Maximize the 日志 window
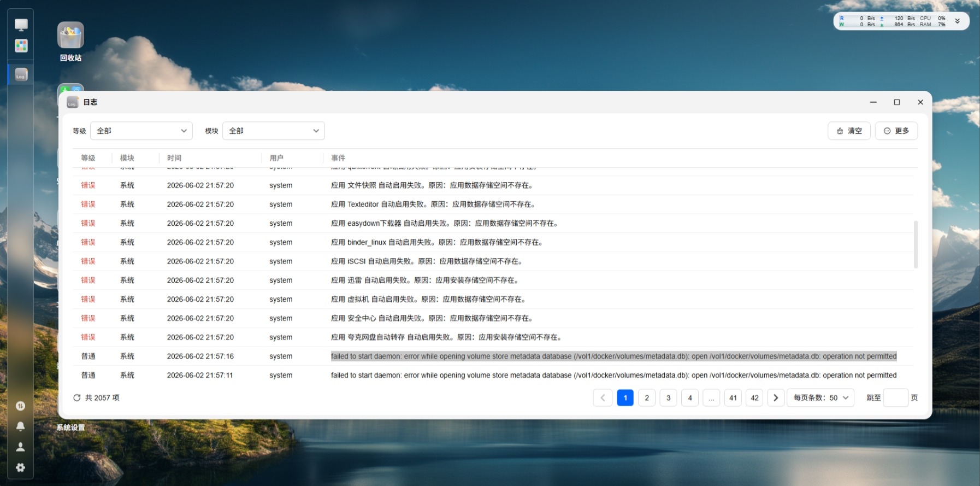The height and width of the screenshot is (486, 980). click(x=897, y=102)
